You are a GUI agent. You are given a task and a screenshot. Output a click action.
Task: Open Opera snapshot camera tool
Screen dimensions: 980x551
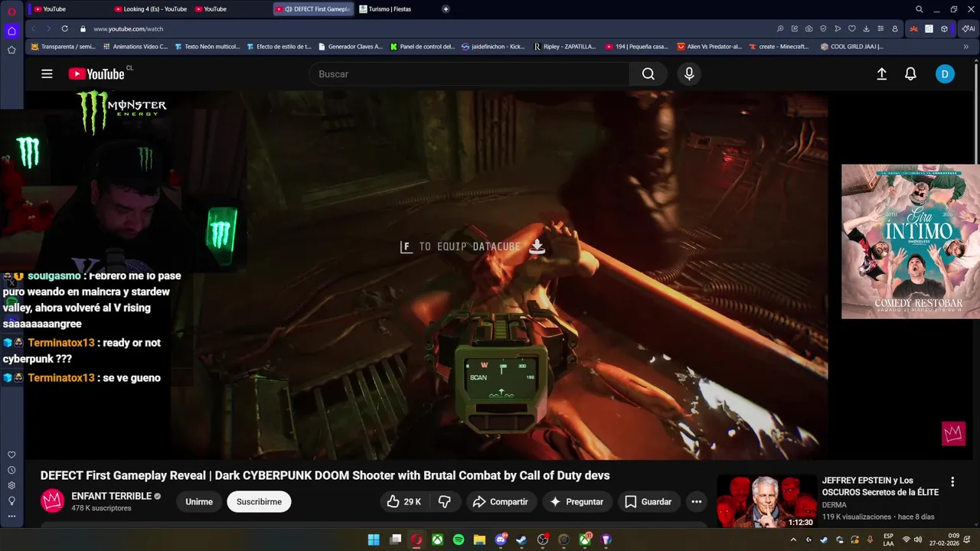(808, 28)
